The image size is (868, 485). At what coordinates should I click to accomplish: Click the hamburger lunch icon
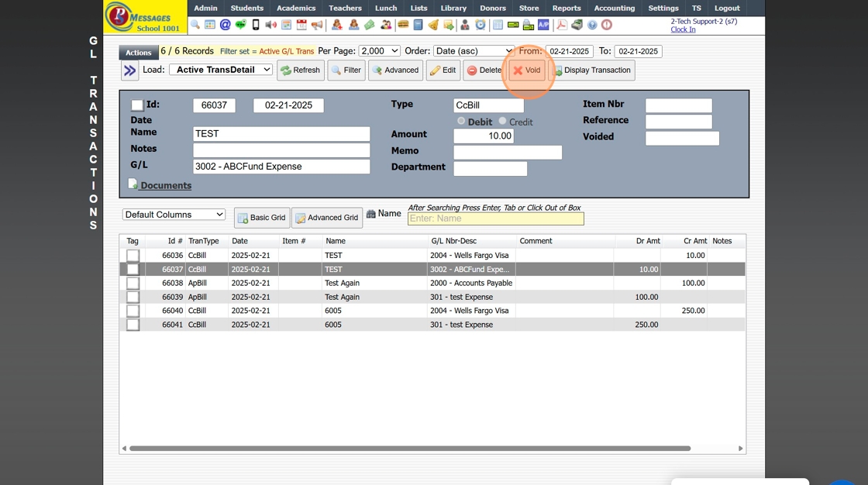[x=403, y=25]
